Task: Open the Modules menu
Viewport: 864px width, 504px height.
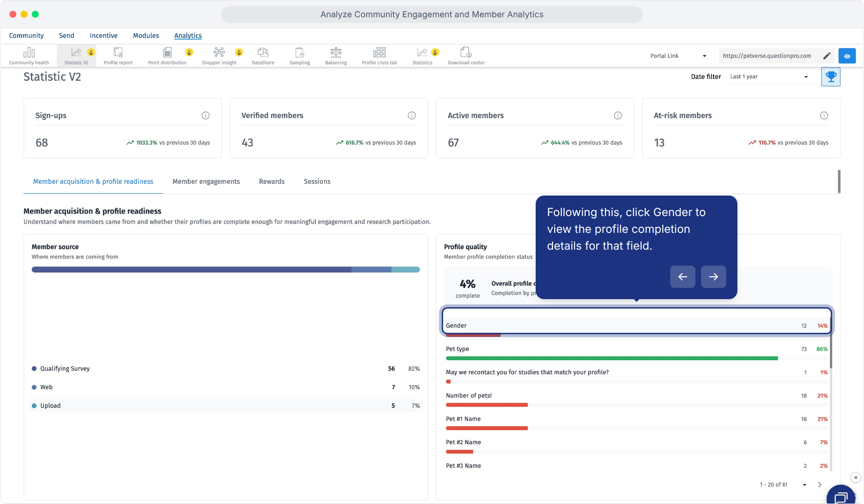Action: [x=146, y=35]
